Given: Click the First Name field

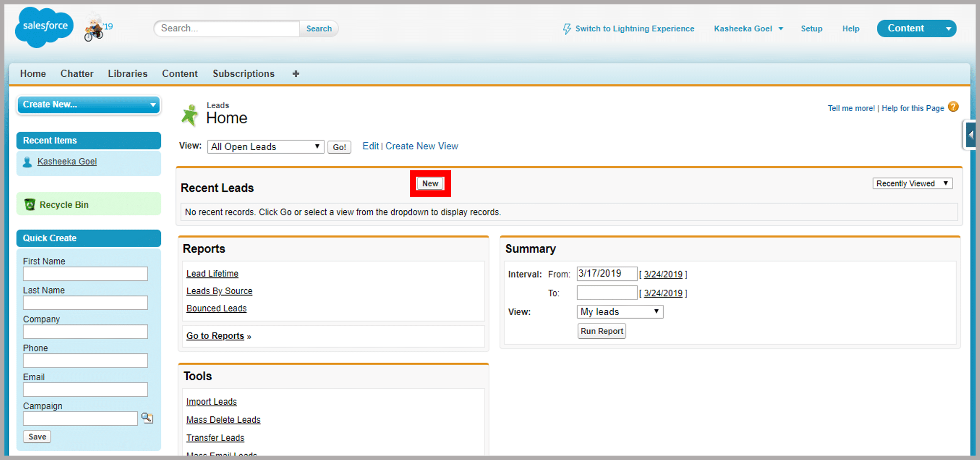Looking at the screenshot, I should tap(86, 274).
